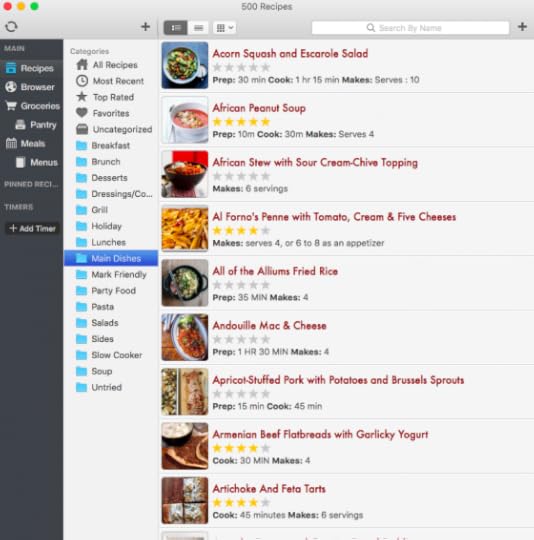
Task: Open the grid view dropdown
Action: 224,28
